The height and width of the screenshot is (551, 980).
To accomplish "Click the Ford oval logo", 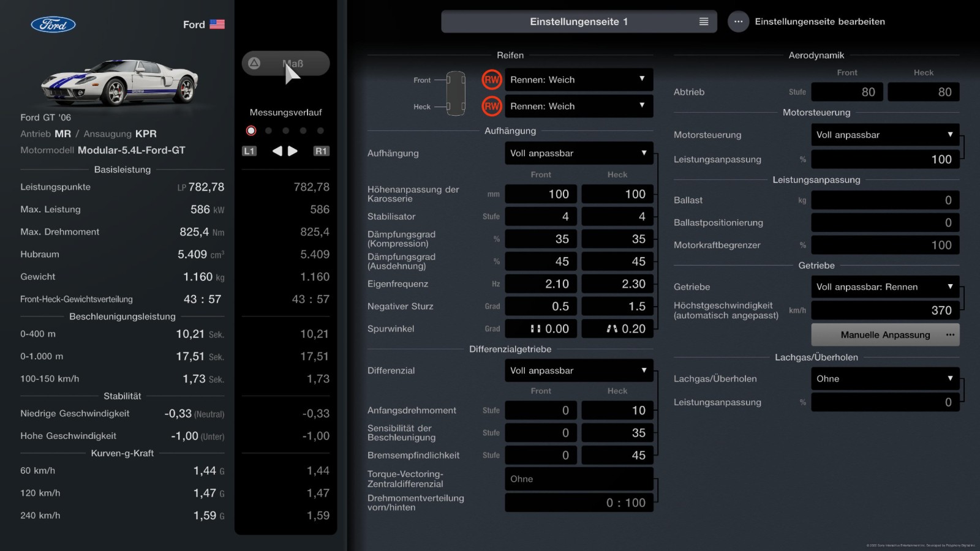I will tap(53, 24).
